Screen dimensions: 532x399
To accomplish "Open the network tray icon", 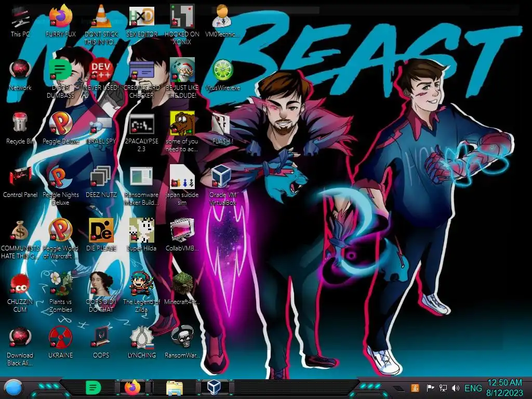I will [x=443, y=388].
